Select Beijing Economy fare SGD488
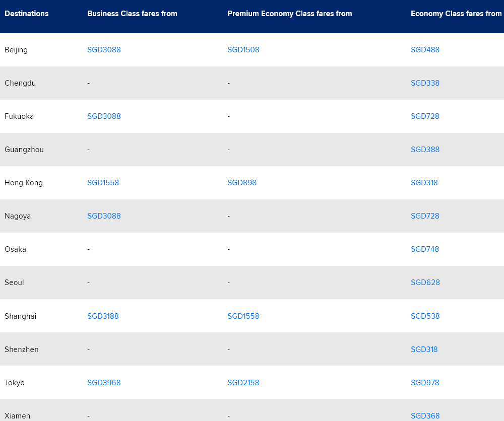This screenshot has width=504, height=421. click(x=425, y=50)
